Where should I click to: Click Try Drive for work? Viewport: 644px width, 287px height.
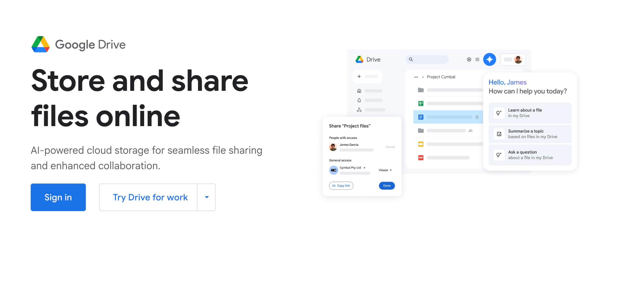pos(150,197)
